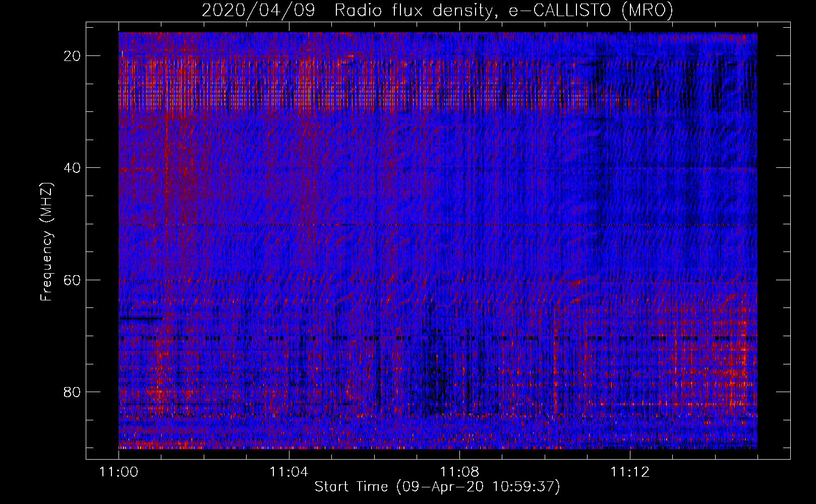The height and width of the screenshot is (504, 816).
Task: Click the '80' frequency tick label
Action: 73,392
